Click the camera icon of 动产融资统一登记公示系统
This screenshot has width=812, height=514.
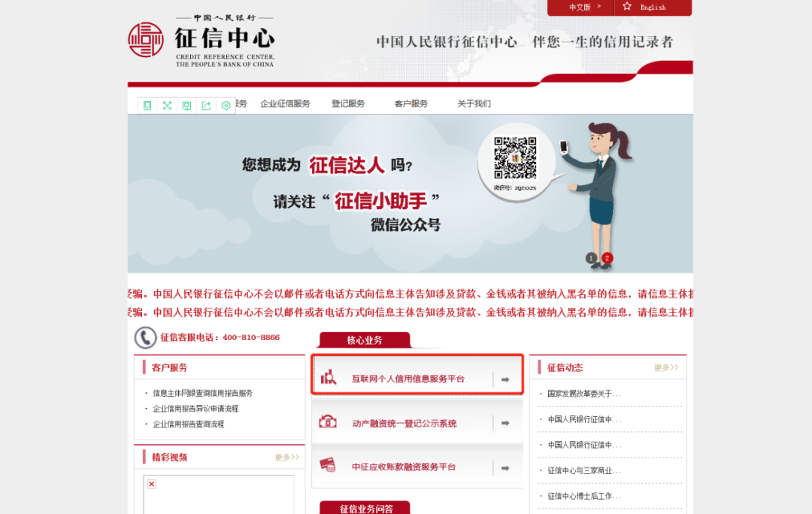[328, 421]
